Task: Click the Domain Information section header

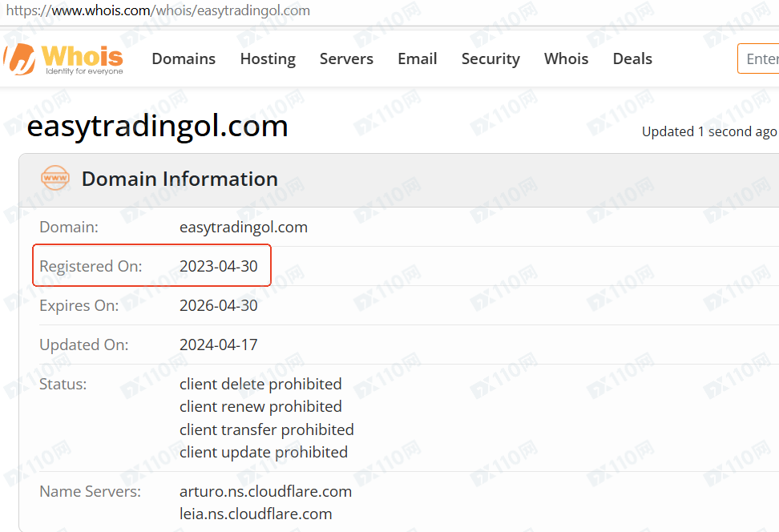Action: coord(180,179)
